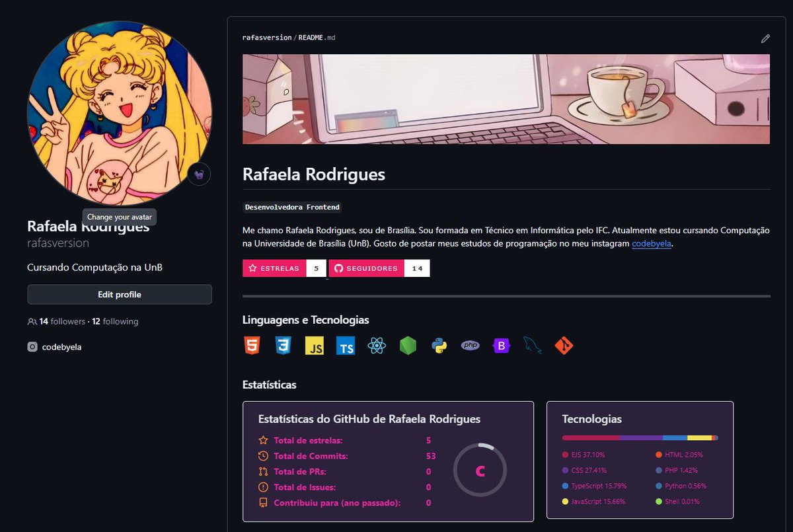Click the EJS 37.10% legend dot

(x=565, y=455)
